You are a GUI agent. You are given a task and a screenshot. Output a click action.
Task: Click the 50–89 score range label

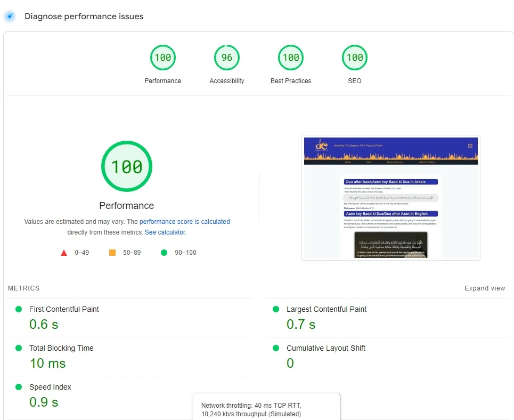[x=132, y=253]
